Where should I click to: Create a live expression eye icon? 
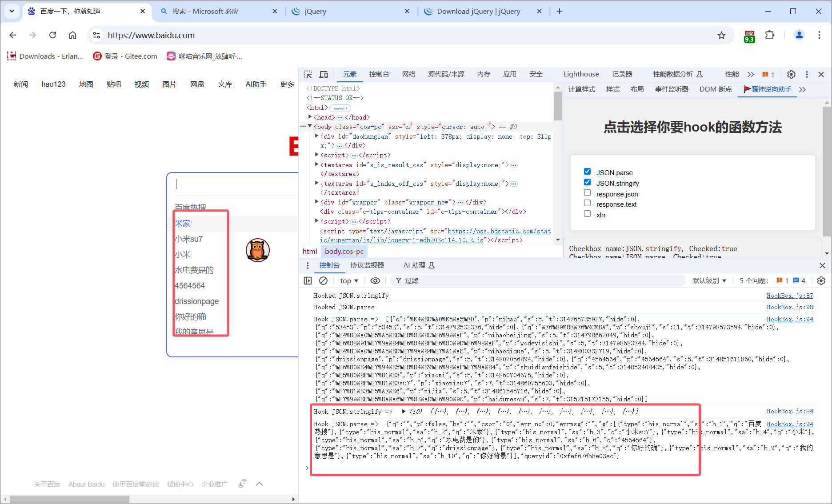375,280
